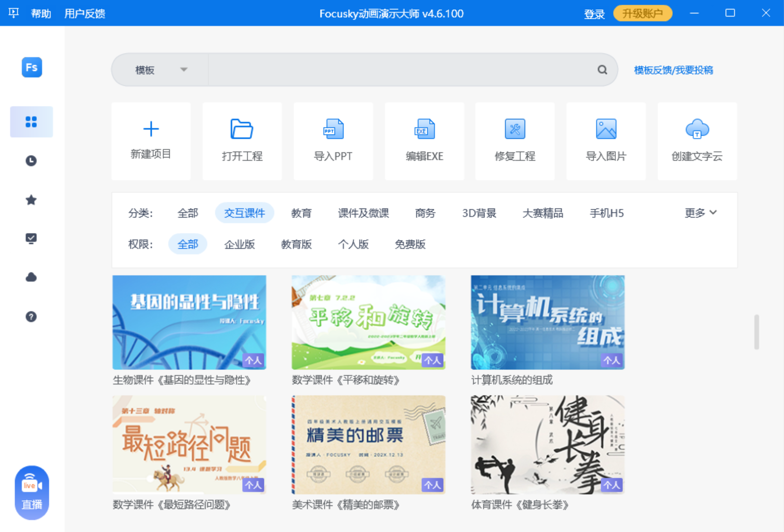
Task: Open 健身长拳 template thumbnail
Action: (x=548, y=445)
